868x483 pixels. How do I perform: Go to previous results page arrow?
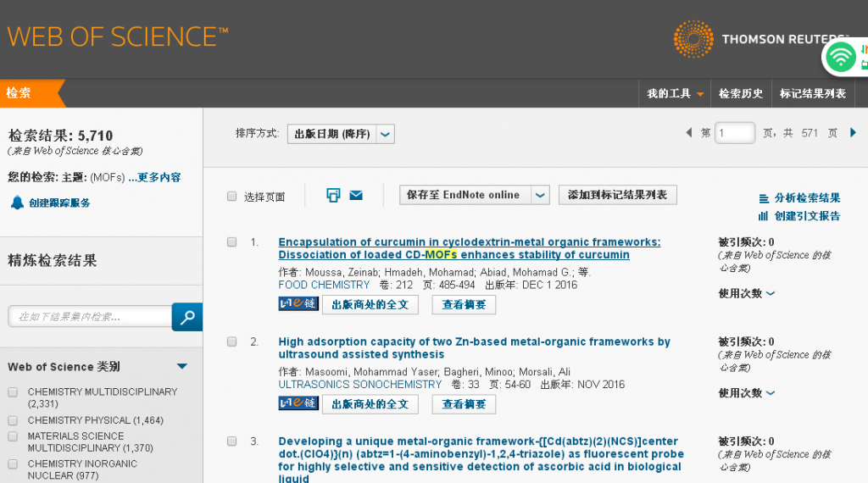pyautogui.click(x=688, y=133)
